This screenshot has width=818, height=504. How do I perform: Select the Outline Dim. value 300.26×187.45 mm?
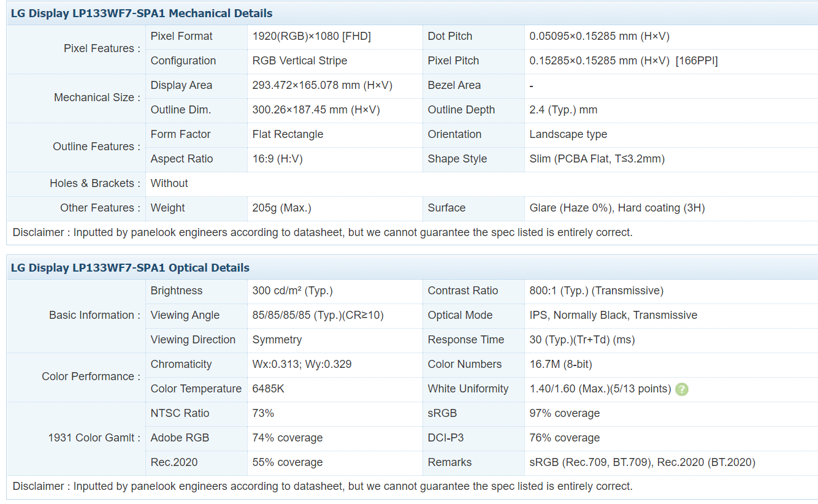316,110
